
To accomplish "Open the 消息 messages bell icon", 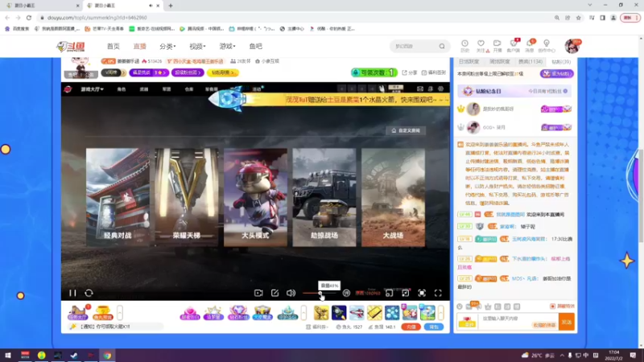I will pyautogui.click(x=530, y=46).
